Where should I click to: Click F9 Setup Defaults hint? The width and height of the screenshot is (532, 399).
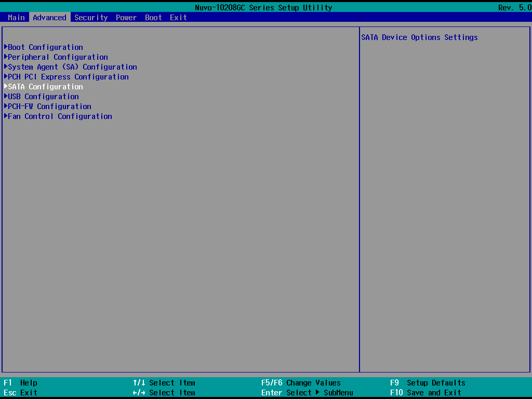(x=428, y=383)
